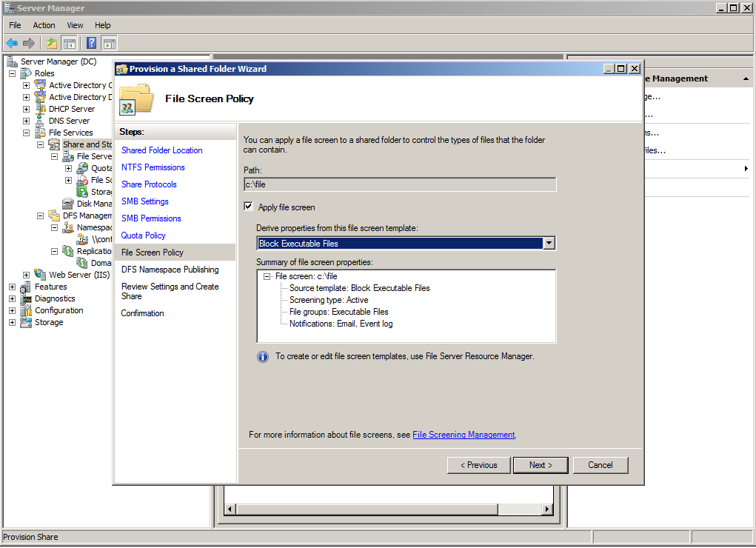Expand the DHCP Server tree node
This screenshot has width=756, height=548.
click(x=27, y=109)
